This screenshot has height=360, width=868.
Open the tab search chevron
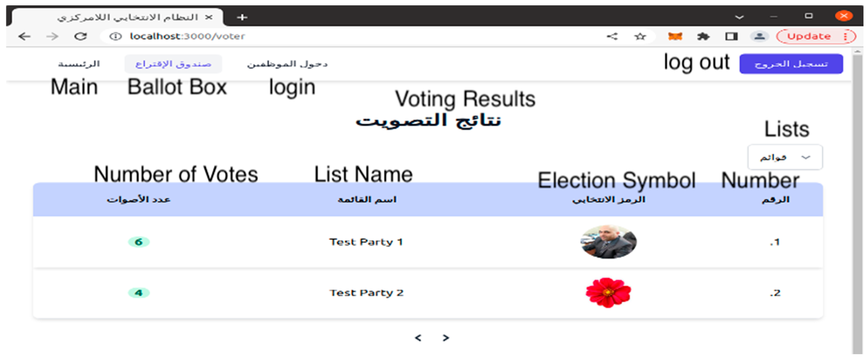click(739, 17)
